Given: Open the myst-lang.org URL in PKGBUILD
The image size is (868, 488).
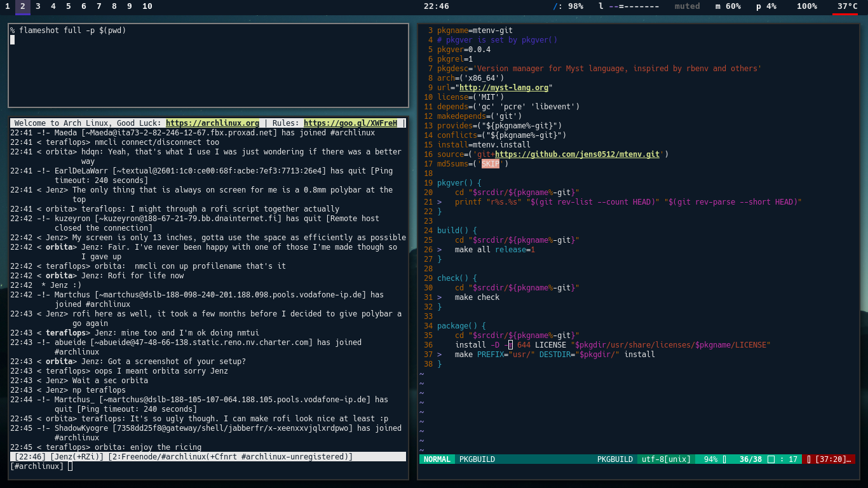Looking at the screenshot, I should point(504,88).
